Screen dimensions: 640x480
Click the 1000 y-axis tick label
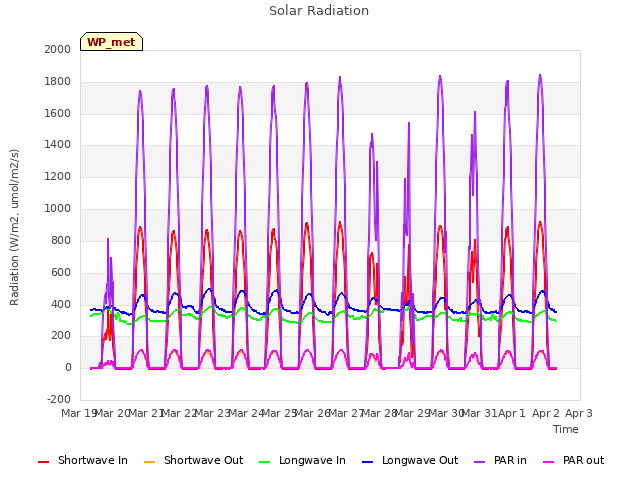pos(58,209)
